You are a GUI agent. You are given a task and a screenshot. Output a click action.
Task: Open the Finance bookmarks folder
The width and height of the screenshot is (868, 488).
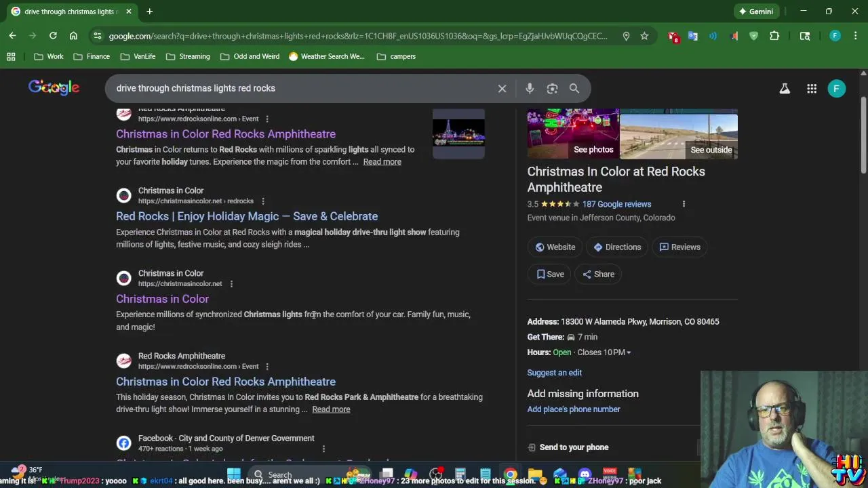pyautogui.click(x=91, y=56)
